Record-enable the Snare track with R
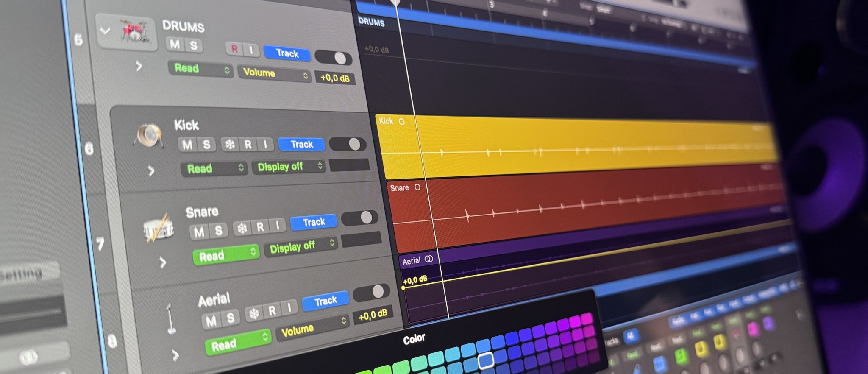 260,227
